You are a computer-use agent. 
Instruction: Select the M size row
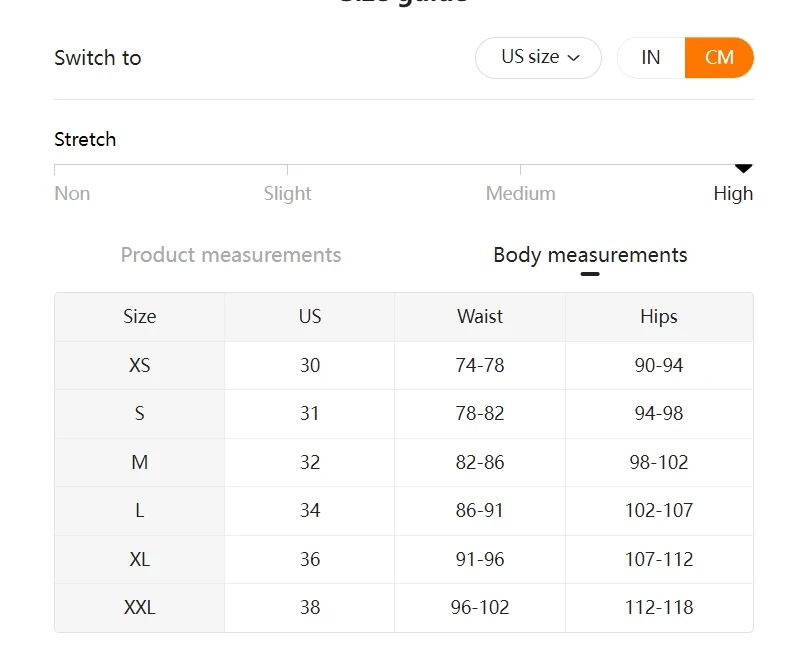tap(140, 463)
